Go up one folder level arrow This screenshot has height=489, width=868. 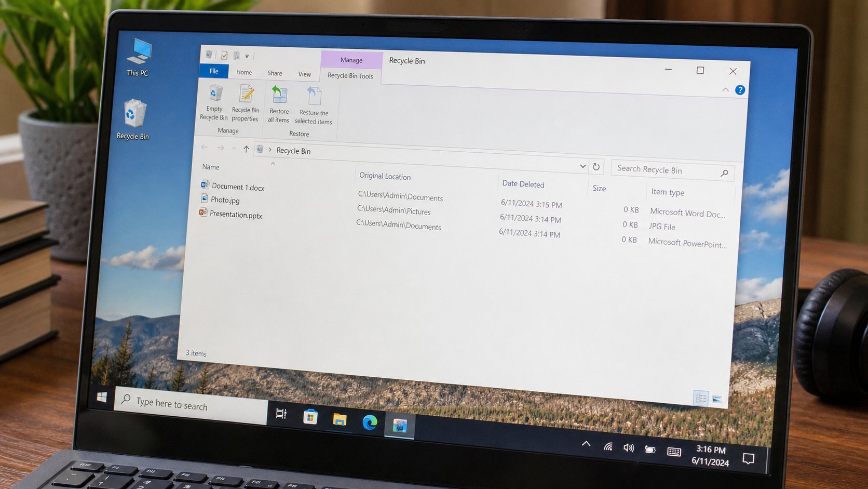(246, 149)
